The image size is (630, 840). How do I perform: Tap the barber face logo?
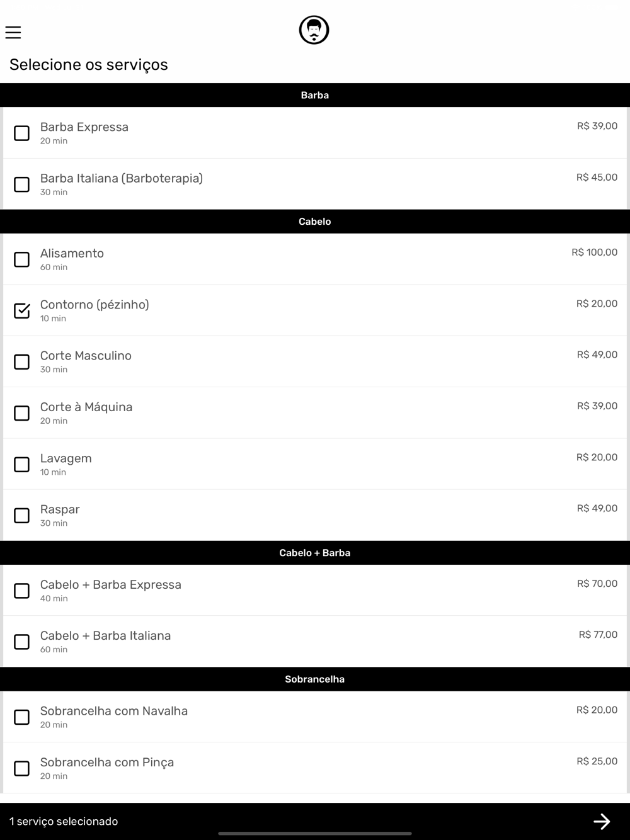click(314, 30)
